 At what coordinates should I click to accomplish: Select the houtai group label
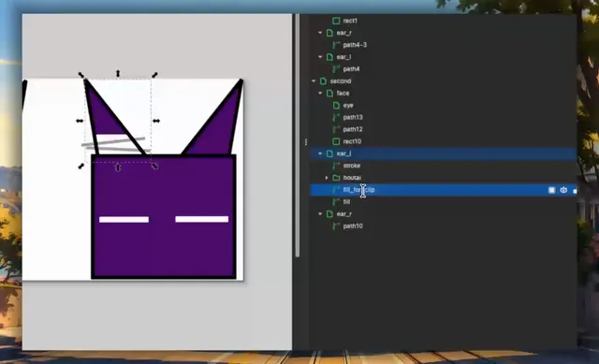click(x=352, y=178)
